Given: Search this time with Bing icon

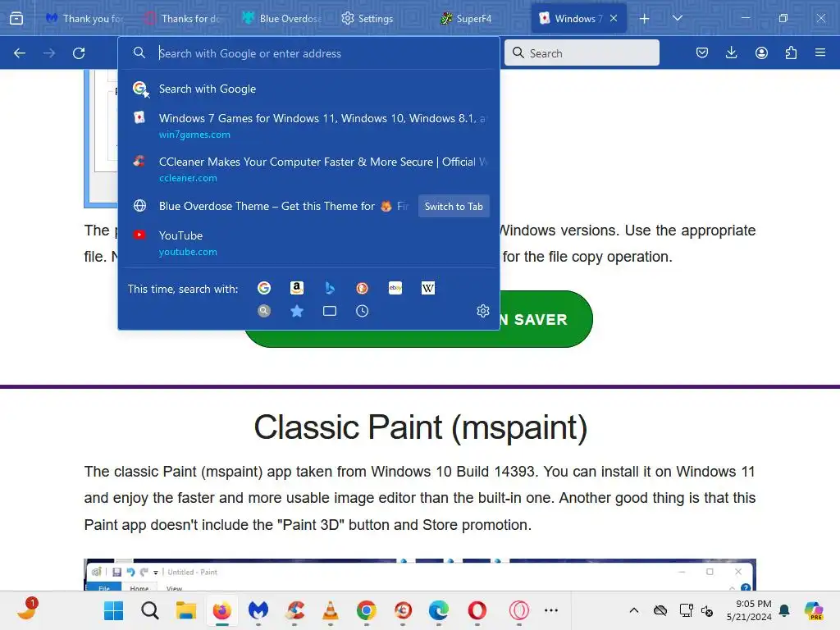Looking at the screenshot, I should point(330,288).
